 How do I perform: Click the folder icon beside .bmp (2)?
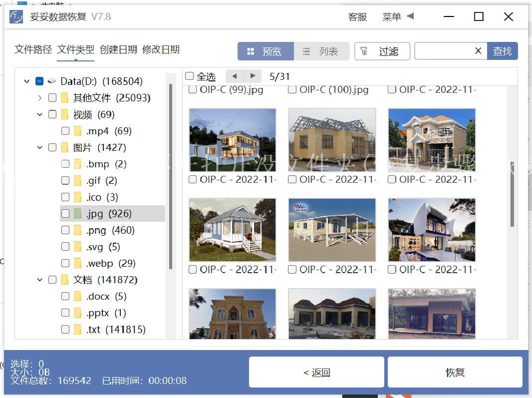click(77, 164)
